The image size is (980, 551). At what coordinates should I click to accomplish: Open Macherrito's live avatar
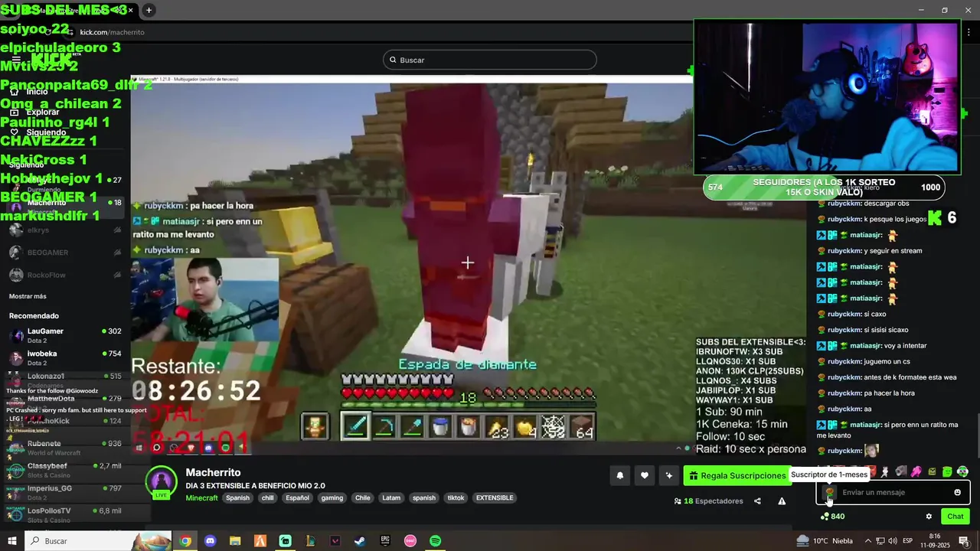tap(162, 482)
